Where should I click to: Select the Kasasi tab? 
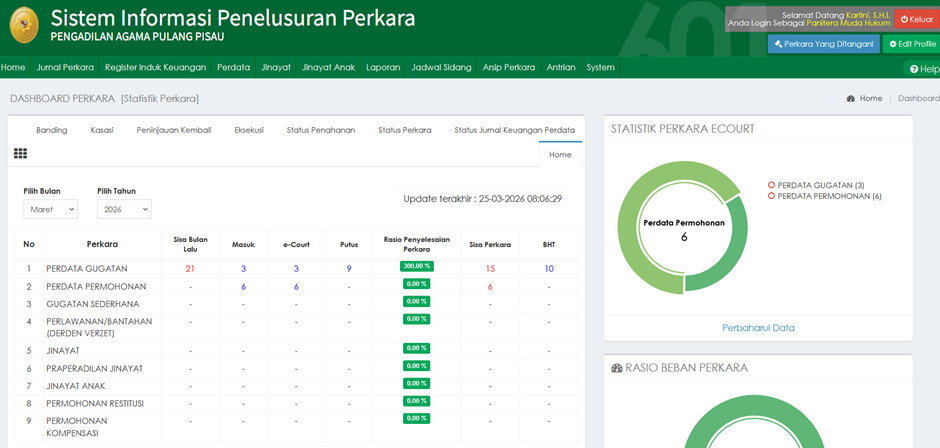point(102,130)
